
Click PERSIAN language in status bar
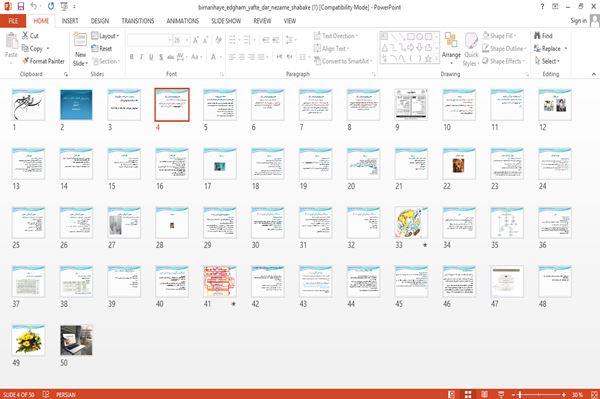[66, 394]
